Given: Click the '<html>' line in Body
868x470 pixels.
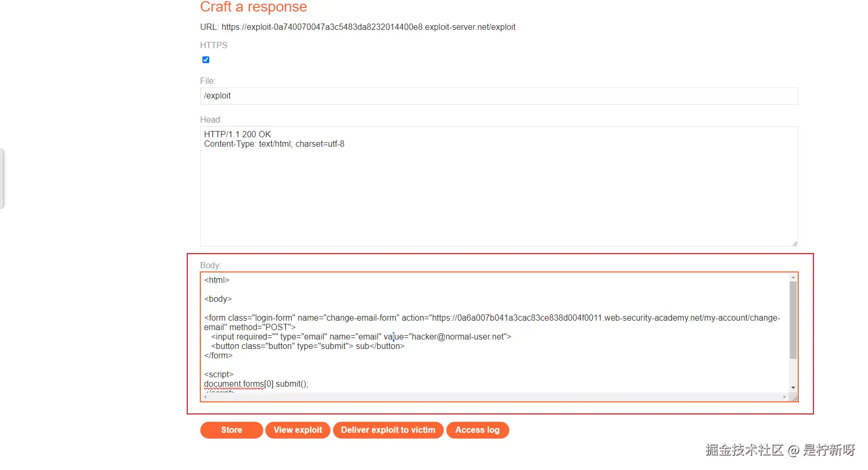Looking at the screenshot, I should tap(217, 280).
